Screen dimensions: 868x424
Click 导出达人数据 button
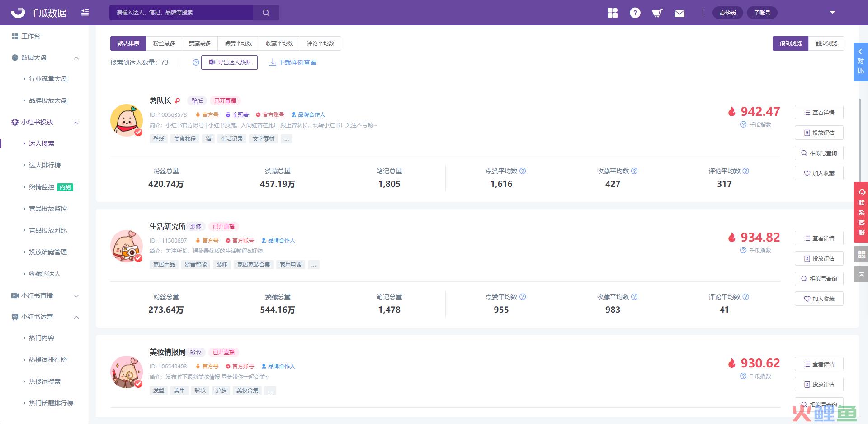[x=229, y=62]
